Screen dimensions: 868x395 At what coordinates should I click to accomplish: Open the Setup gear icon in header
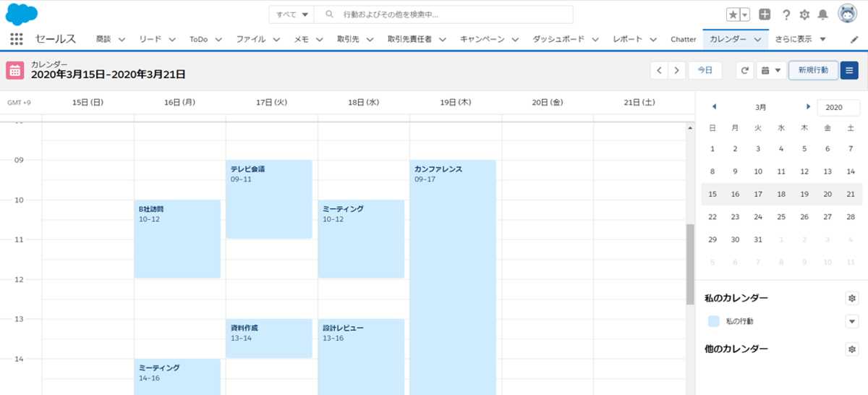click(x=804, y=14)
